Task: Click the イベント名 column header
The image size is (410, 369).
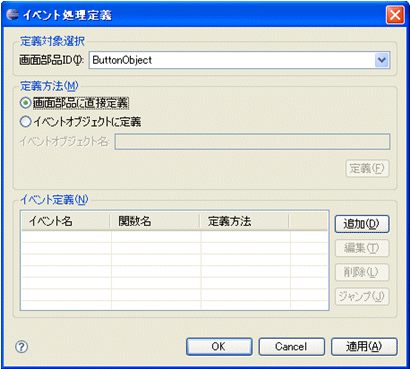Action: click(66, 221)
